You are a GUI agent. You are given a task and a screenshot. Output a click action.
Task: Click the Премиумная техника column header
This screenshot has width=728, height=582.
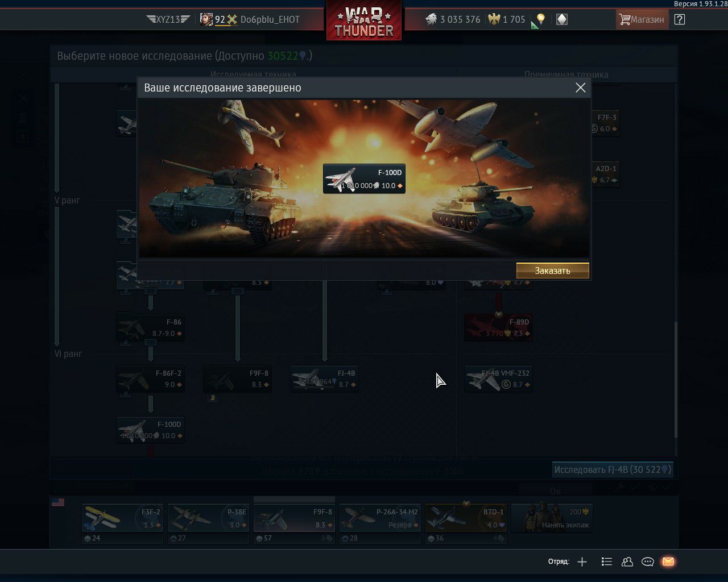click(566, 74)
